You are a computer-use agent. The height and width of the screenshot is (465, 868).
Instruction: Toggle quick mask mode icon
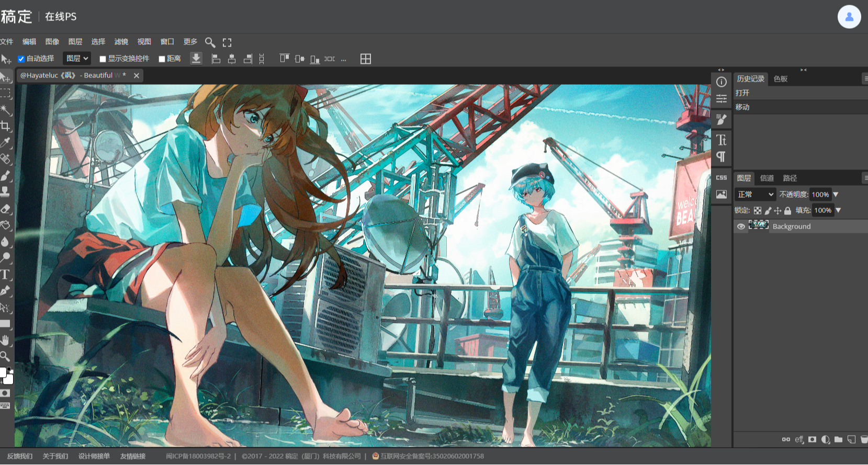pyautogui.click(x=5, y=393)
